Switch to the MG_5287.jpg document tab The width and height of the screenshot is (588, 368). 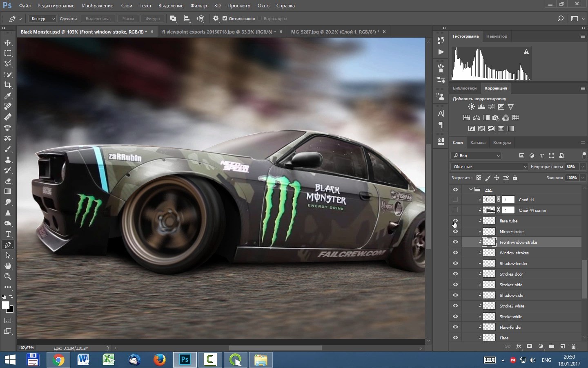(335, 31)
